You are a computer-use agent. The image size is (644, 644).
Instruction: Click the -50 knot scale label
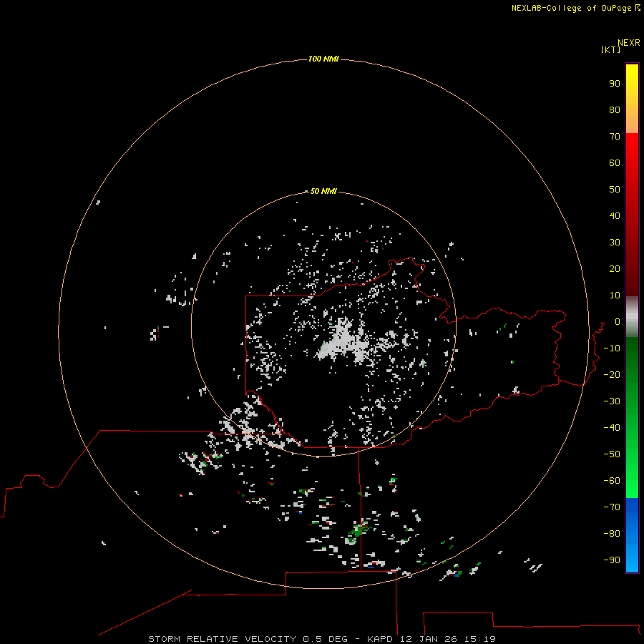coord(612,454)
